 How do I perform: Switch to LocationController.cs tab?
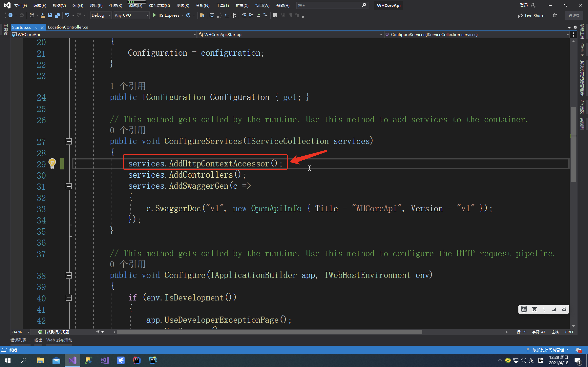point(68,27)
